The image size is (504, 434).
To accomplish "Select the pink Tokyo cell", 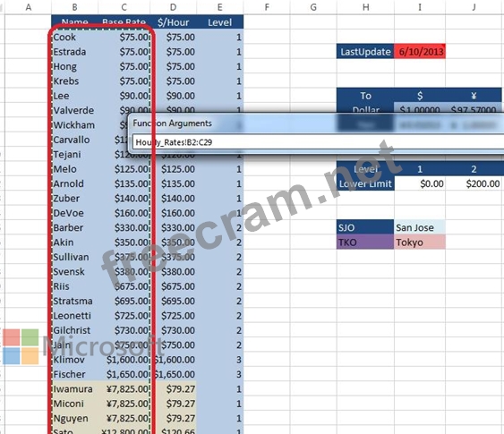I will [x=420, y=243].
